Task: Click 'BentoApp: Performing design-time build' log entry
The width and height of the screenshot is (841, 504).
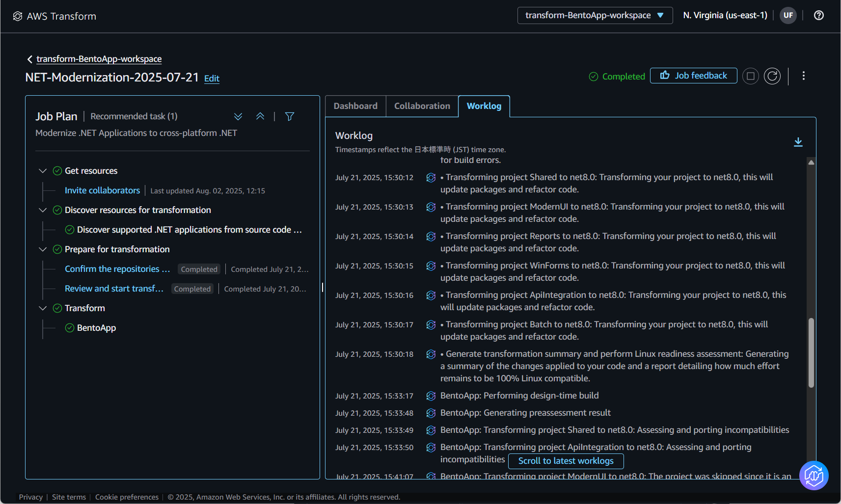Action: coord(519,396)
